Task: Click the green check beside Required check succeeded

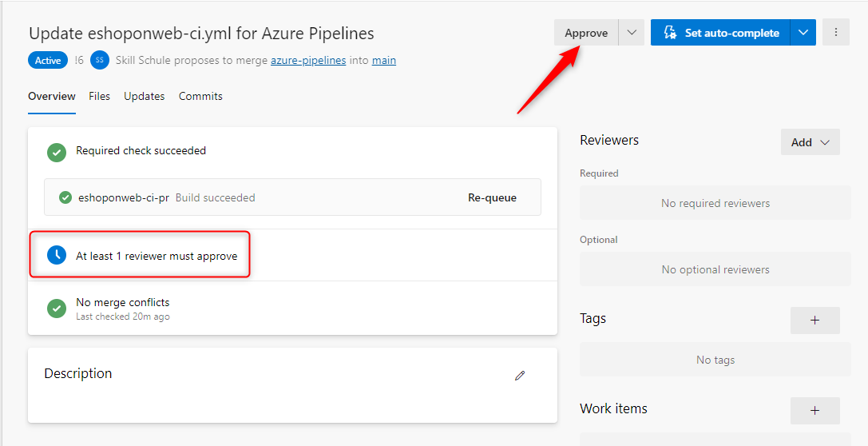Action: [x=56, y=151]
